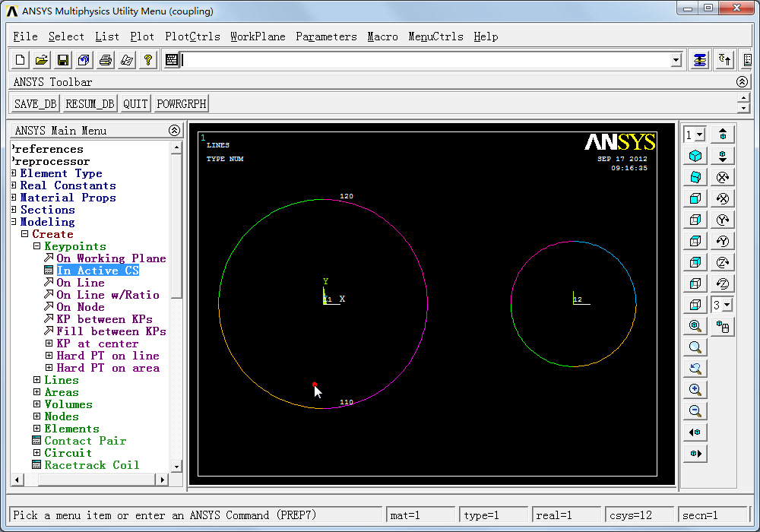This screenshot has height=532, width=760.
Task: Click the Zoom In plus magnifier icon
Action: click(695, 390)
